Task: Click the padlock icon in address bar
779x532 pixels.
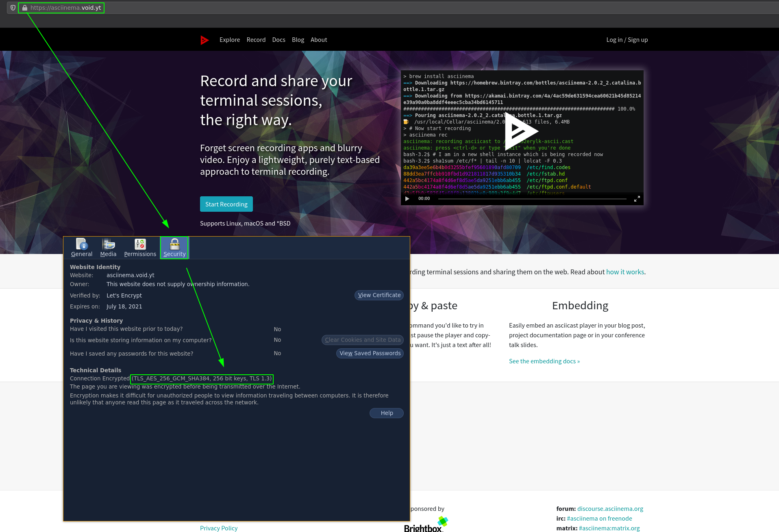Action: pos(25,8)
